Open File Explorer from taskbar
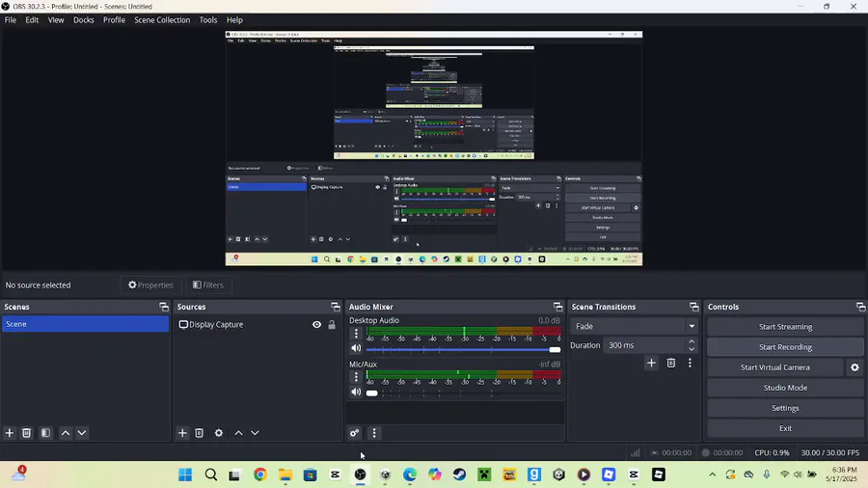This screenshot has height=488, width=868. pyautogui.click(x=285, y=474)
